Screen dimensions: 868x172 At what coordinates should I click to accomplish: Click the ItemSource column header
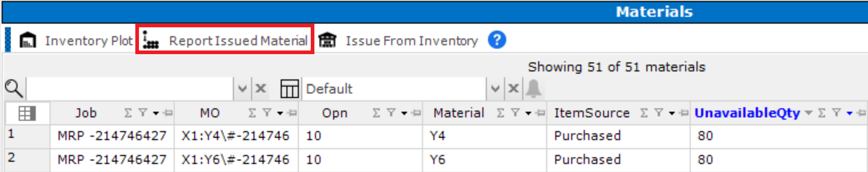(x=592, y=113)
